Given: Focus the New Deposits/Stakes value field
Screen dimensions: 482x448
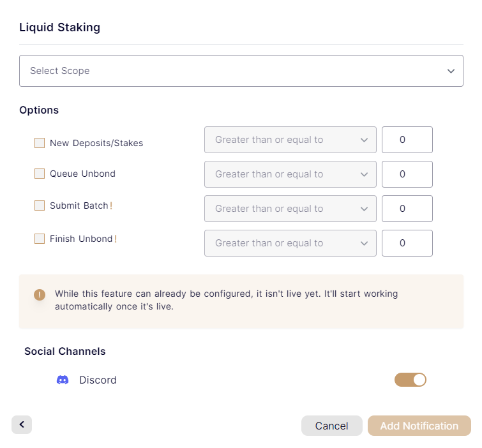Looking at the screenshot, I should click(x=407, y=140).
